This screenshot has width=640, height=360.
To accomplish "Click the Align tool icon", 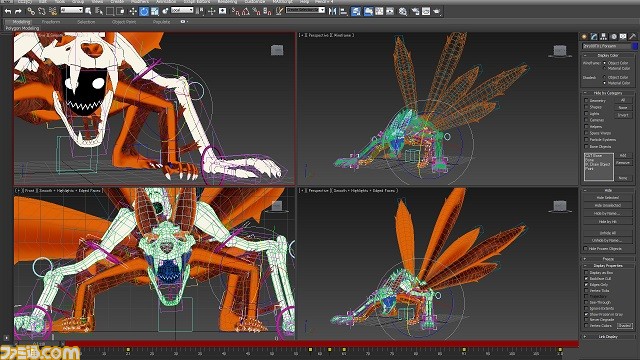I will [343, 11].
